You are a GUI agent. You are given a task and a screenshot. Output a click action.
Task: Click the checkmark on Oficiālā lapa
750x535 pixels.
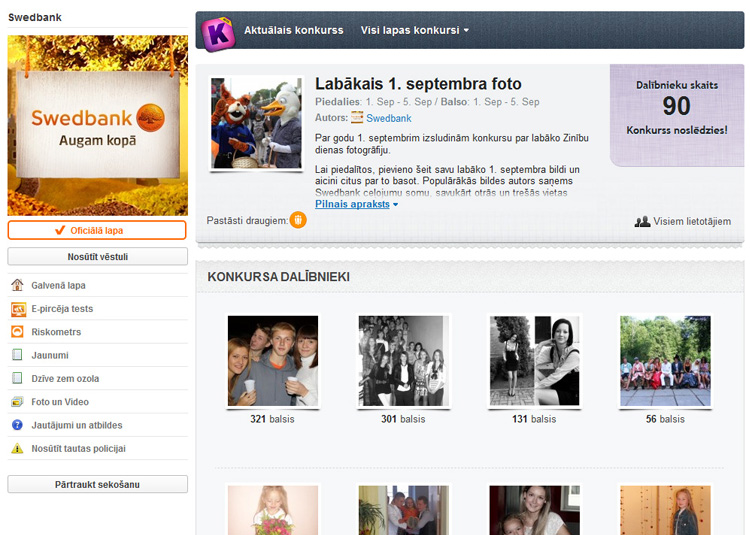(x=60, y=230)
